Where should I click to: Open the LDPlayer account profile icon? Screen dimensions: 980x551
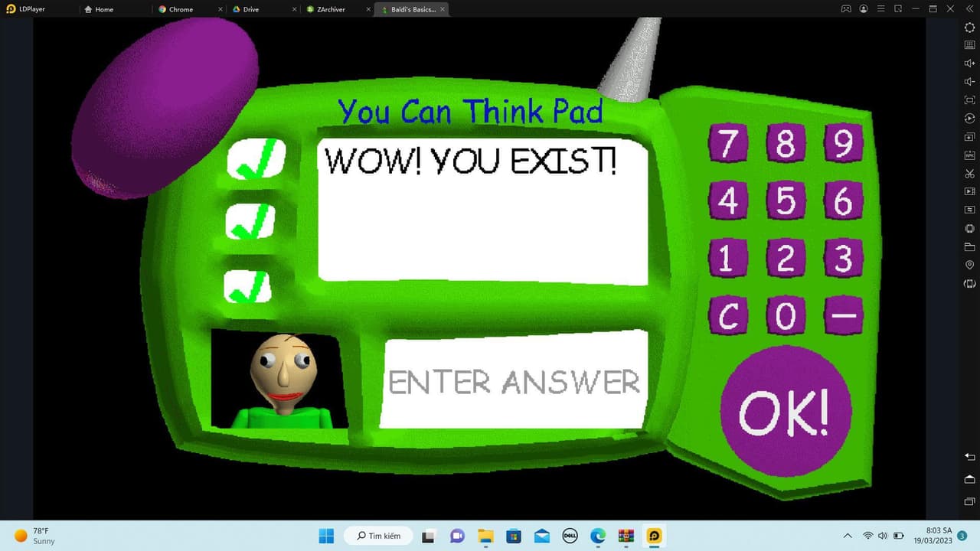(x=864, y=9)
